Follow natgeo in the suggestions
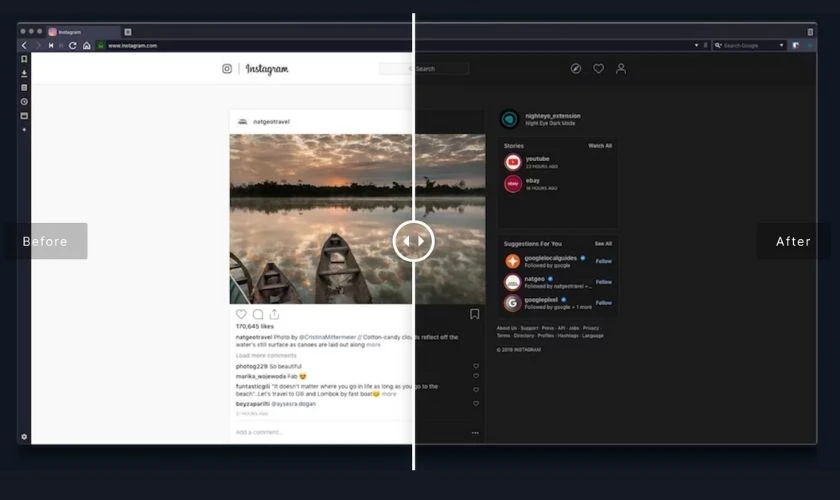The height and width of the screenshot is (500, 840). [x=603, y=282]
